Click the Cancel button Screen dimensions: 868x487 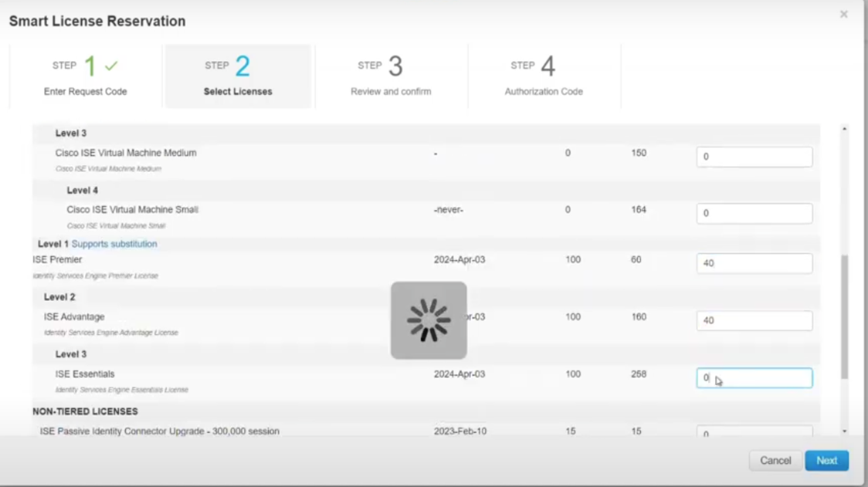pyautogui.click(x=775, y=461)
